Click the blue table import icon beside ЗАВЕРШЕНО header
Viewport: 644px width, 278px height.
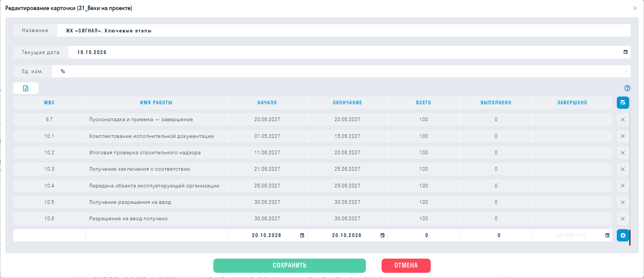[623, 103]
